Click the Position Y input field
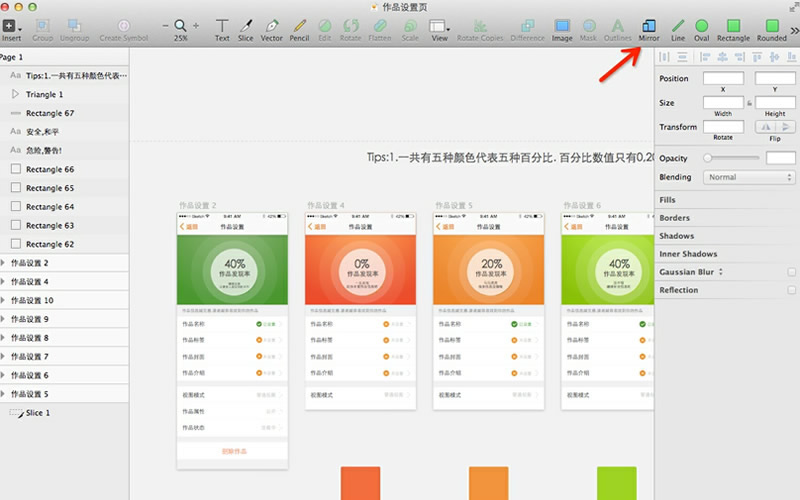 [x=775, y=78]
